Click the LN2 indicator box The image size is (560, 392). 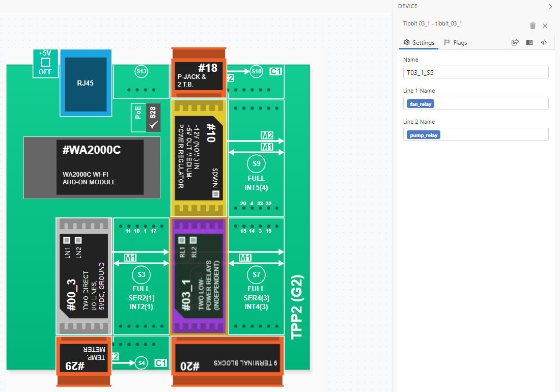(x=78, y=240)
